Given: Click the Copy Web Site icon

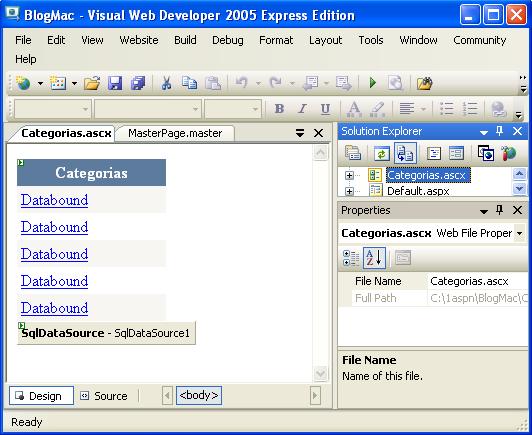Looking at the screenshot, I should pyautogui.click(x=486, y=153).
